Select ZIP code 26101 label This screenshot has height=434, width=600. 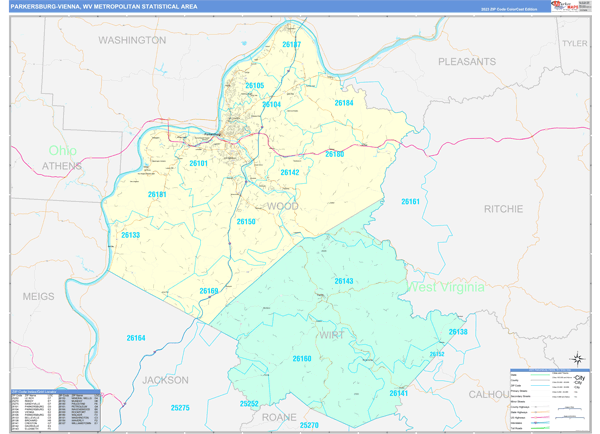198,163
